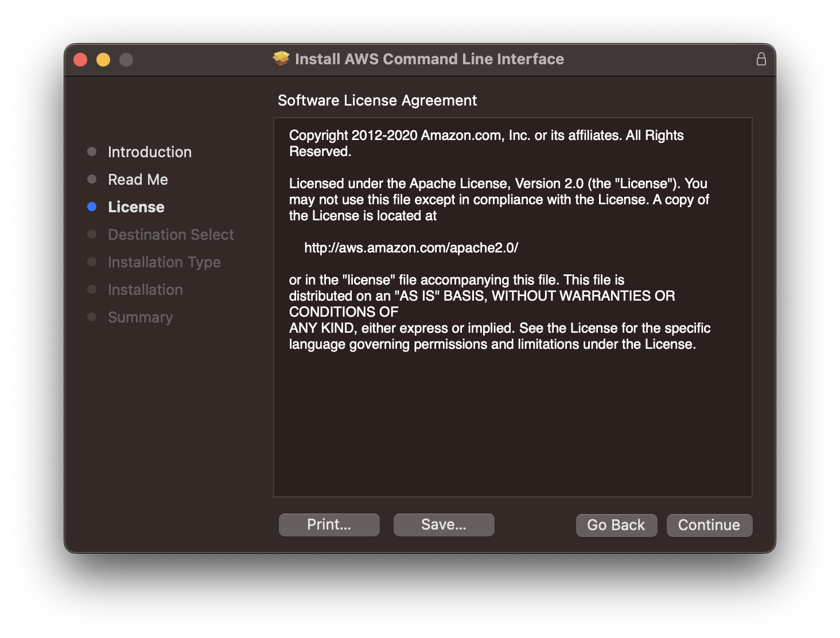Click the Continue button
Screen dimensions: 840x638
pyautogui.click(x=709, y=525)
